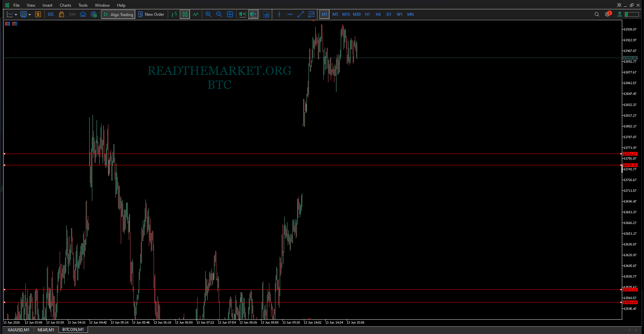Click the New Order button

[151, 14]
